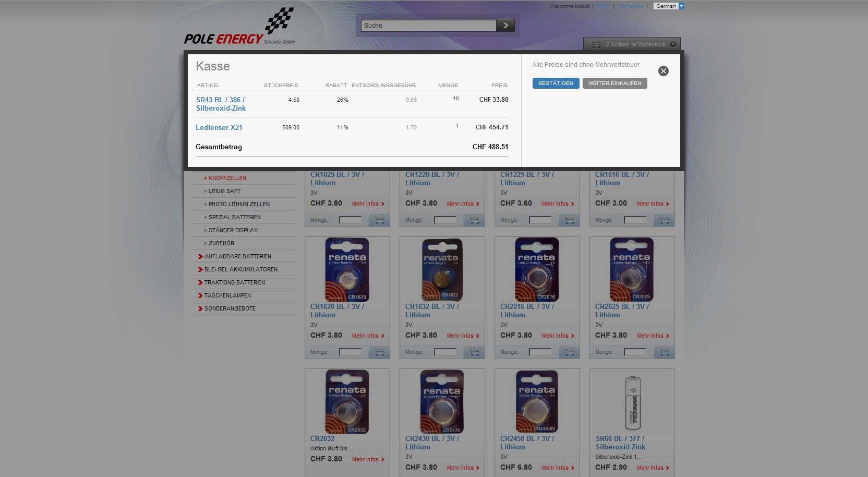The image size is (868, 477).
Task: Click the CR2450N renata battery image
Action: click(x=537, y=402)
